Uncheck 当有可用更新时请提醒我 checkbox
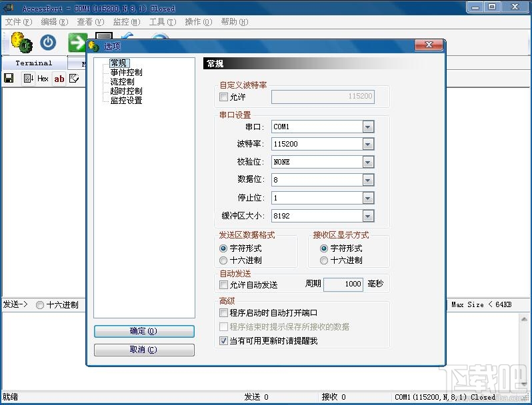This screenshot has height=405, width=532. (x=223, y=340)
